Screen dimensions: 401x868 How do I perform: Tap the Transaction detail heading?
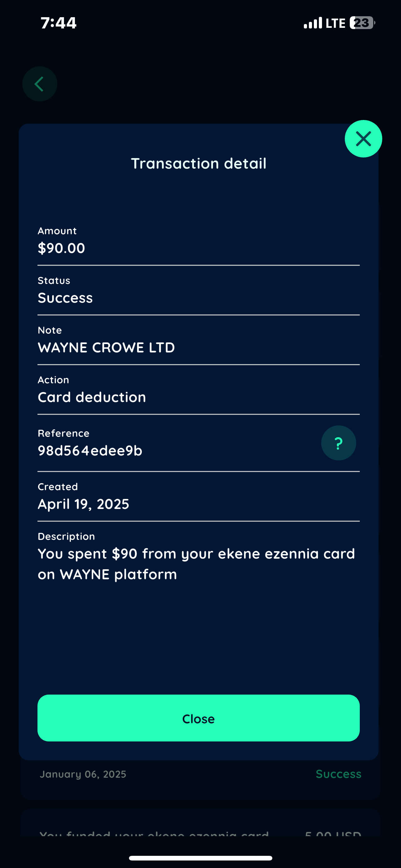198,163
